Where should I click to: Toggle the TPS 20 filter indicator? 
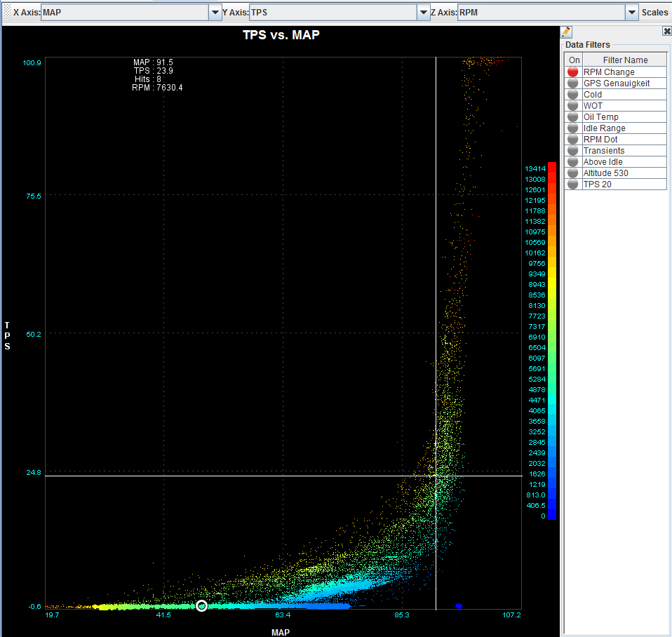(x=573, y=185)
